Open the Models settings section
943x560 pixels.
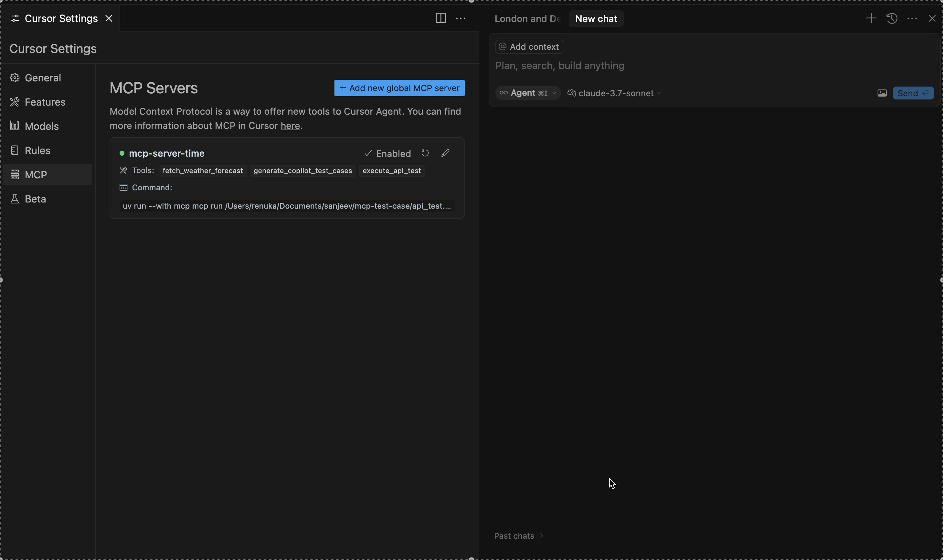coord(41,126)
